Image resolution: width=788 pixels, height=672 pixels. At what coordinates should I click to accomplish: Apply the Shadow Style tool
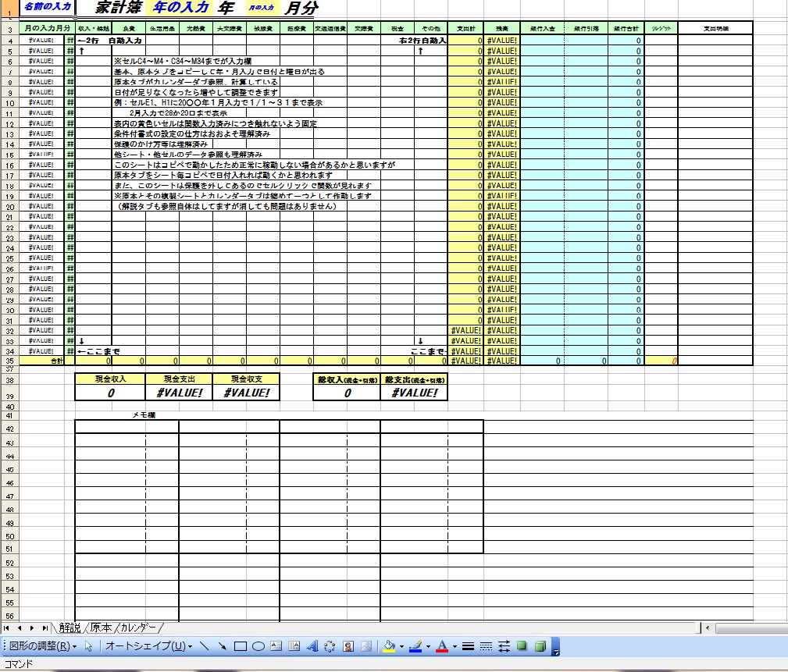pos(522,646)
